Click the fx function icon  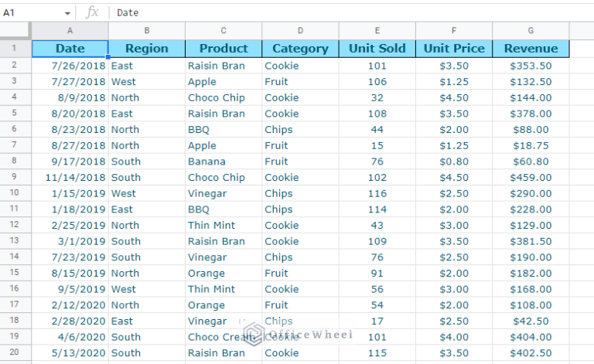[x=92, y=12]
